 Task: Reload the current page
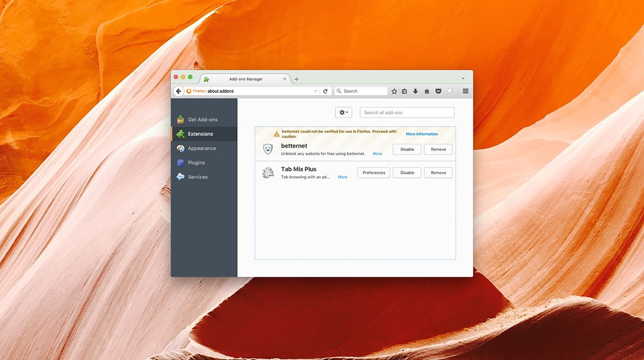coord(325,91)
